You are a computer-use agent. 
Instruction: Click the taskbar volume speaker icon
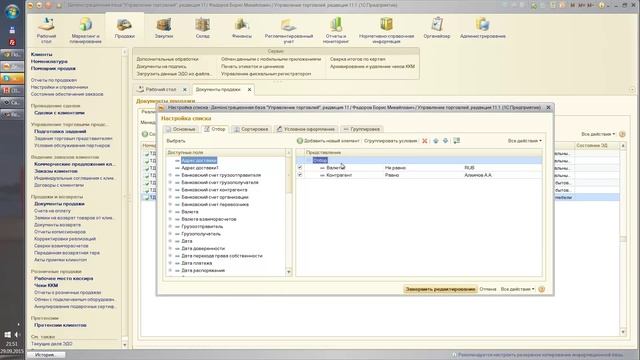click(x=17, y=335)
